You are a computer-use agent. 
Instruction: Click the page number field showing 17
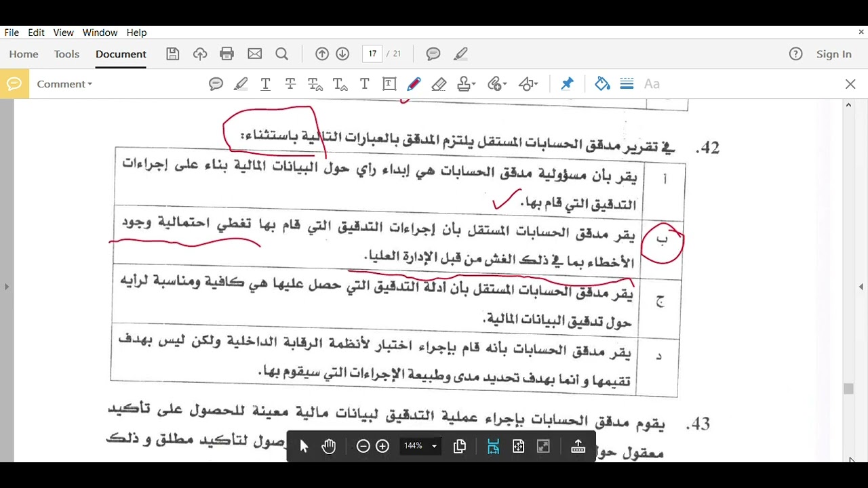(x=372, y=54)
